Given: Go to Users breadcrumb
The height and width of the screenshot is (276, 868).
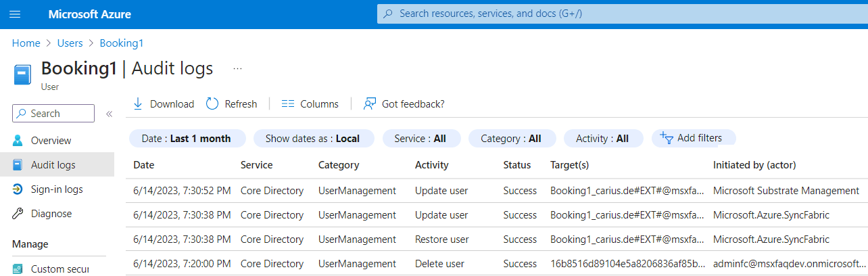Looking at the screenshot, I should 70,43.
